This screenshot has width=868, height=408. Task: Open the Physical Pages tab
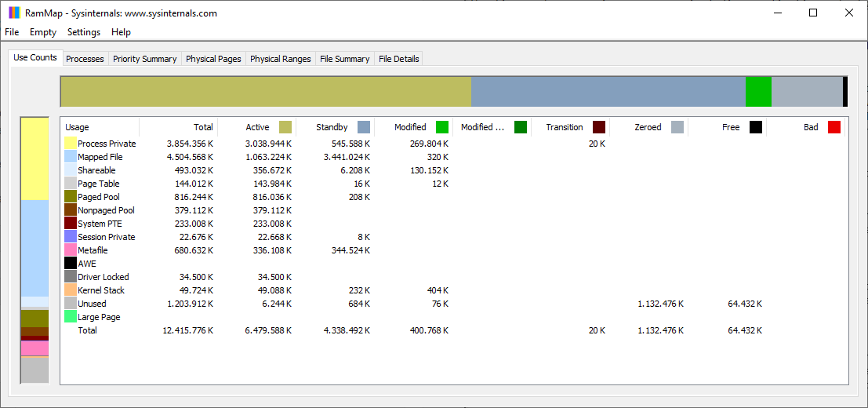pos(213,59)
